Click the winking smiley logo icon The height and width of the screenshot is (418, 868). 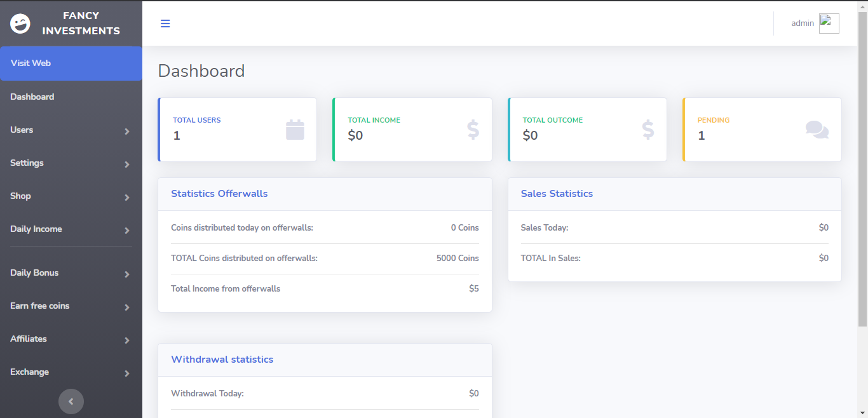(20, 24)
